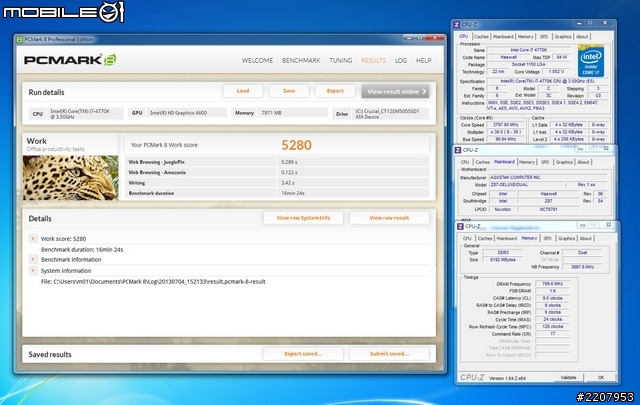
Task: Open the HELP page
Action: (x=424, y=60)
